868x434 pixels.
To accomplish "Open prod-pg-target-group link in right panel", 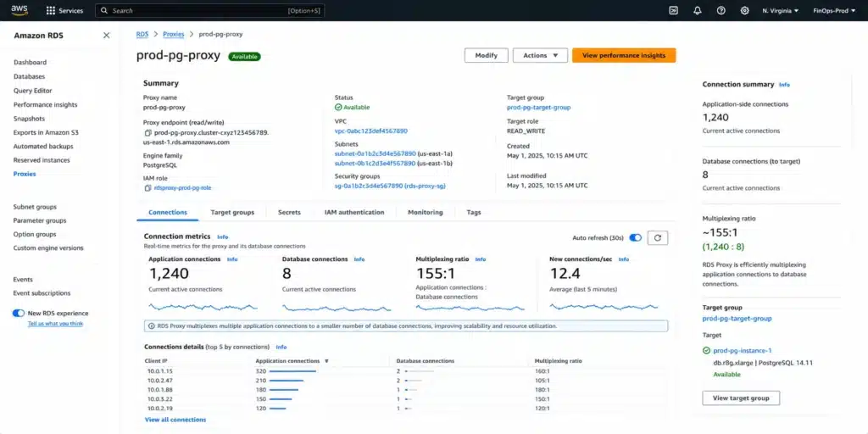I will pyautogui.click(x=737, y=319).
